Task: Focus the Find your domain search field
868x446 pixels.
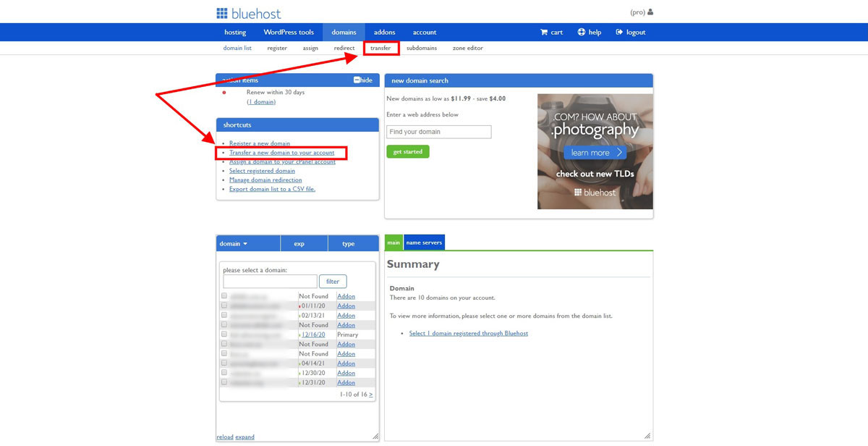Action: (438, 132)
